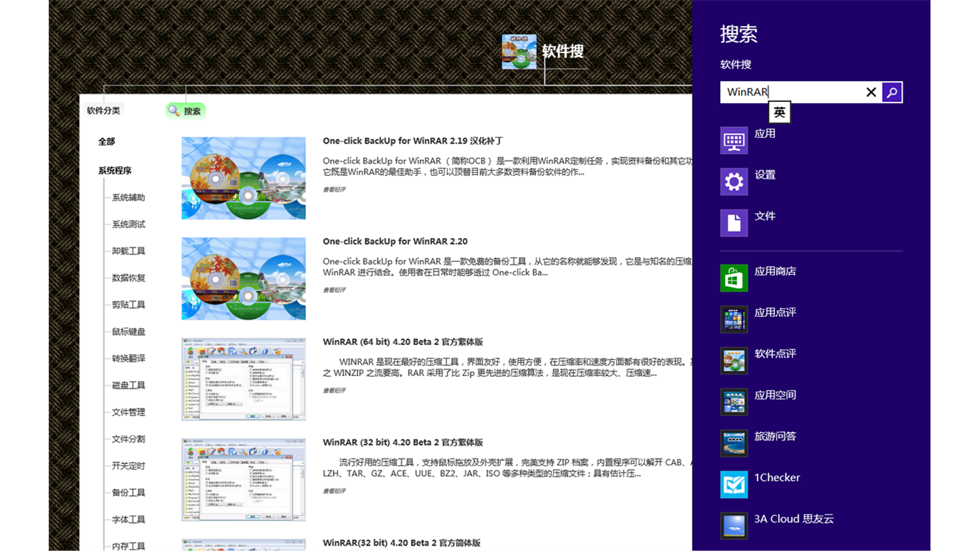980x551 pixels.
Task: Select the 文件 document icon
Action: [734, 223]
